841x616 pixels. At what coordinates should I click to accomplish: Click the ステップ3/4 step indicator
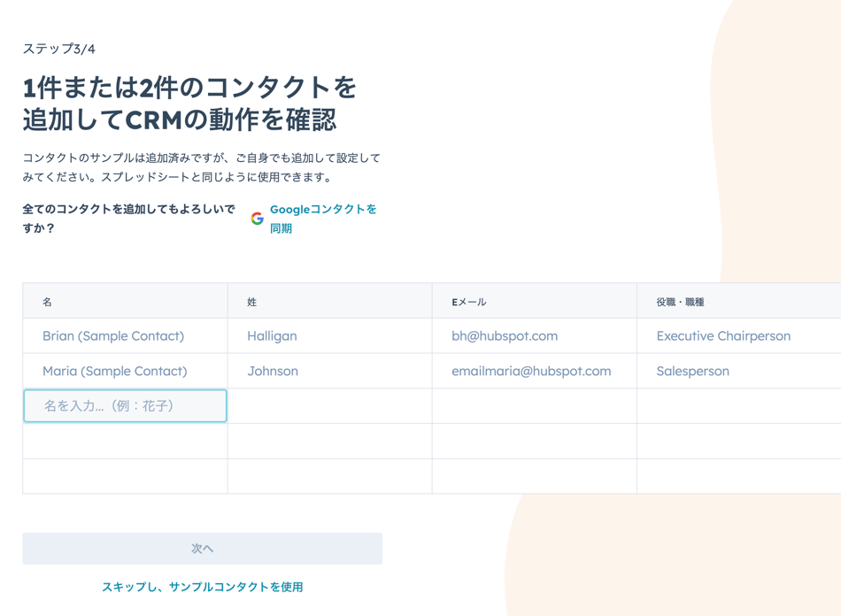[59, 49]
